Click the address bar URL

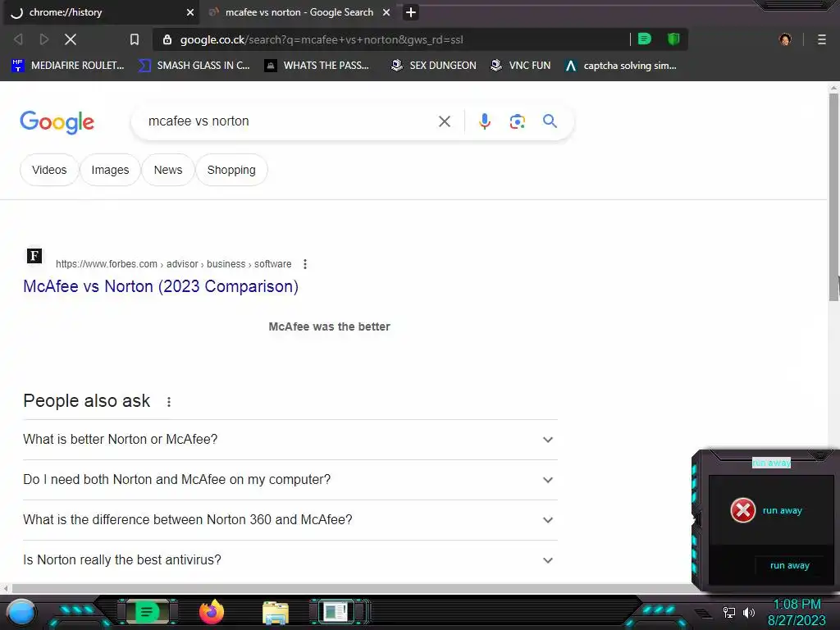pos(322,39)
